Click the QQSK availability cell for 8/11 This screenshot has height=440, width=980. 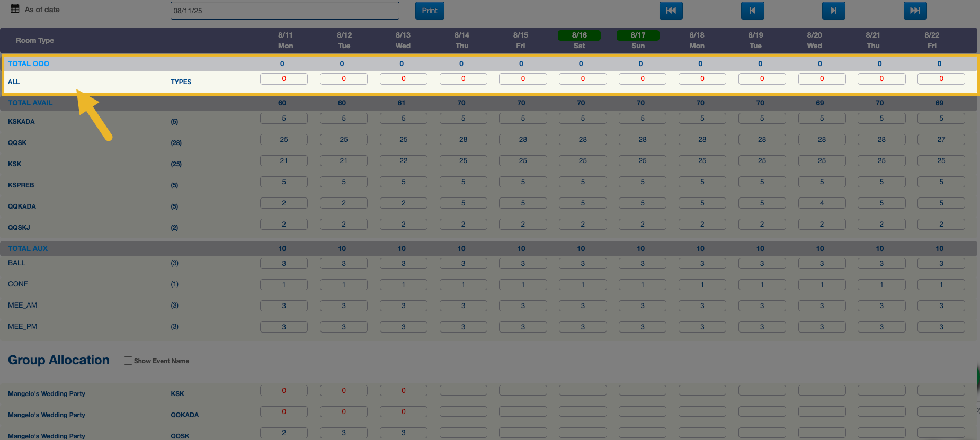(x=284, y=140)
